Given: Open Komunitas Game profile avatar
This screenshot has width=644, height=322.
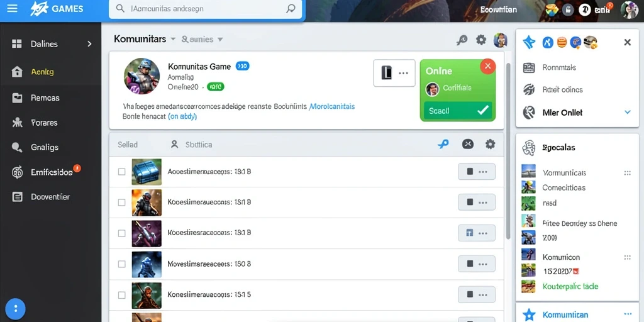Looking at the screenshot, I should pos(142,76).
